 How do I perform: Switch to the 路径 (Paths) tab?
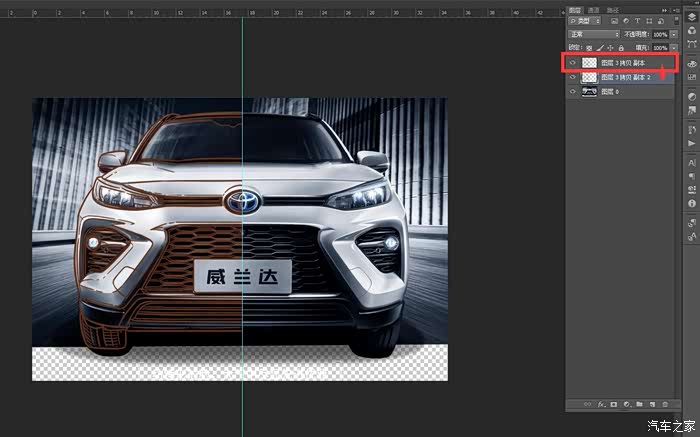(611, 9)
